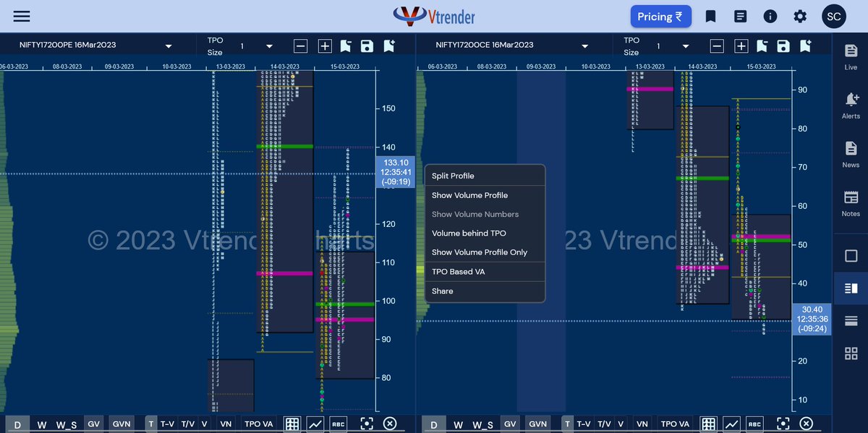Toggle ABC letters icon in left bottom bar
This screenshot has height=433, width=868.
[338, 424]
